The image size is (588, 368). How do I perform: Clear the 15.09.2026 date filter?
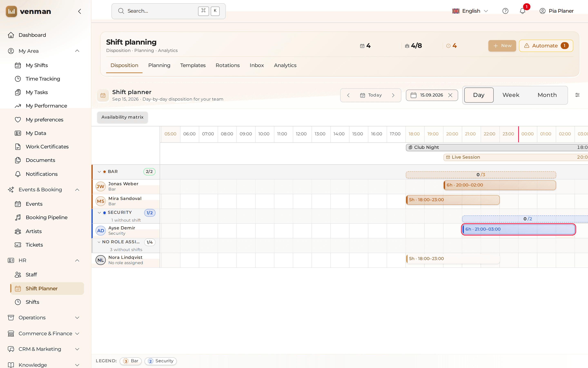pyautogui.click(x=450, y=95)
